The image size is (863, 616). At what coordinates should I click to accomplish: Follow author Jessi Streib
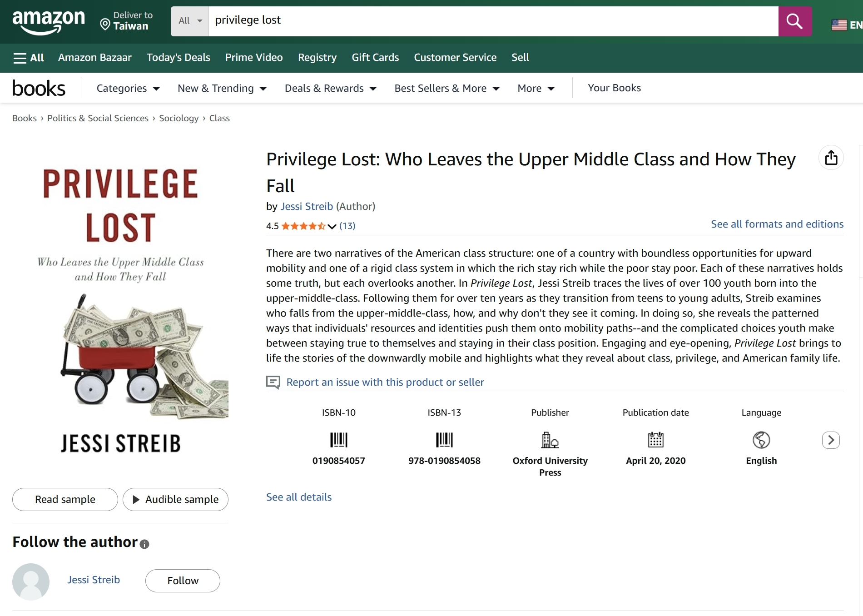click(183, 581)
